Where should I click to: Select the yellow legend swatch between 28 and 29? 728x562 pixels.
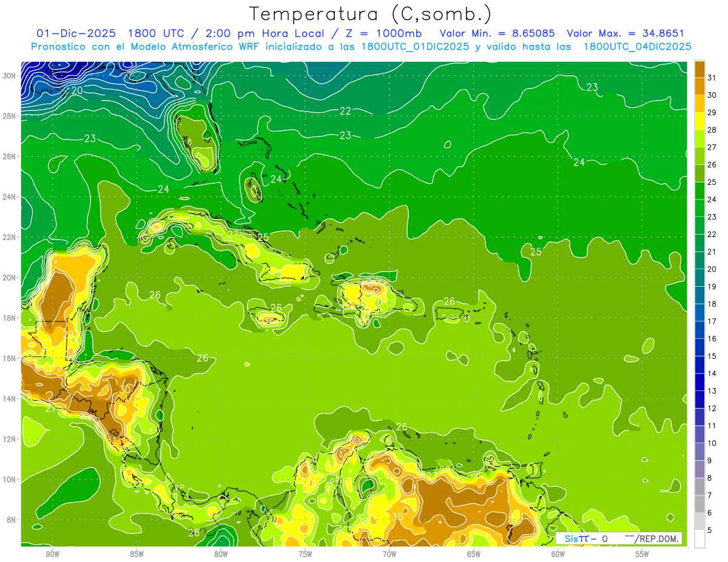(x=699, y=121)
